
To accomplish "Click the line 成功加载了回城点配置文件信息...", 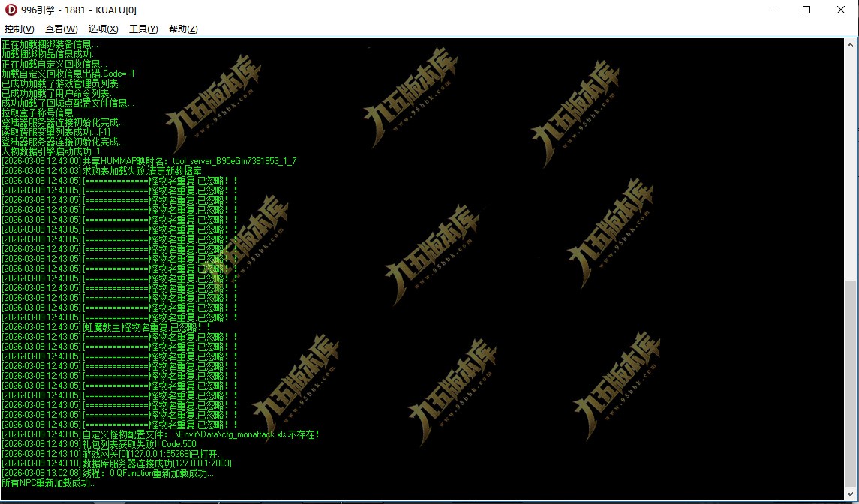I will point(68,103).
